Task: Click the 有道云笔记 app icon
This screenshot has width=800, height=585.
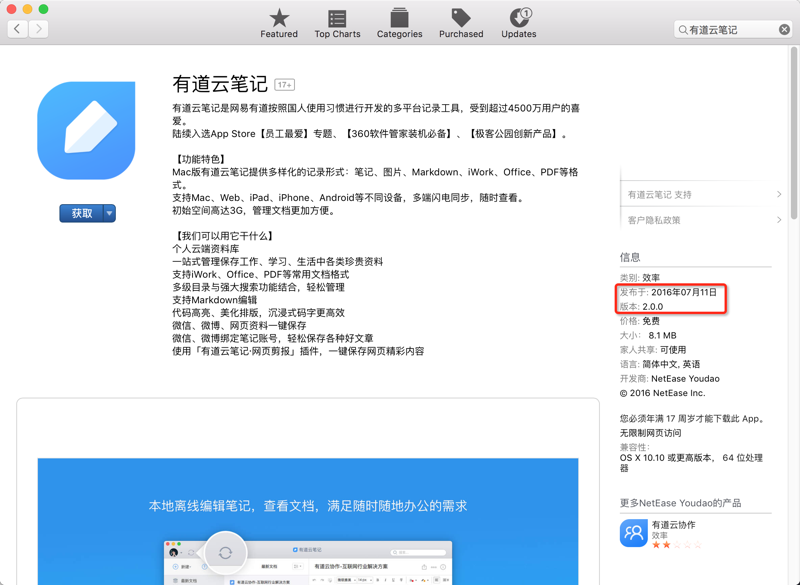Action: (x=86, y=131)
